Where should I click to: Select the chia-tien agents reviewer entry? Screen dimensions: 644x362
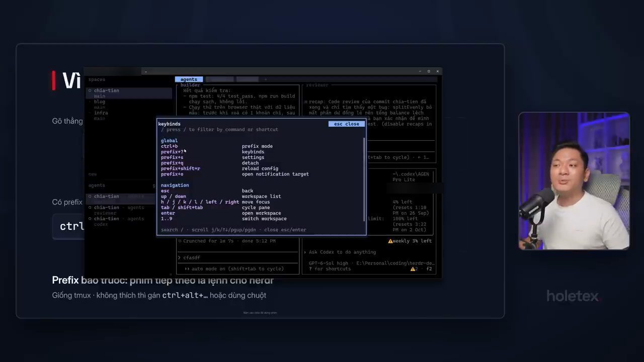[x=119, y=210]
